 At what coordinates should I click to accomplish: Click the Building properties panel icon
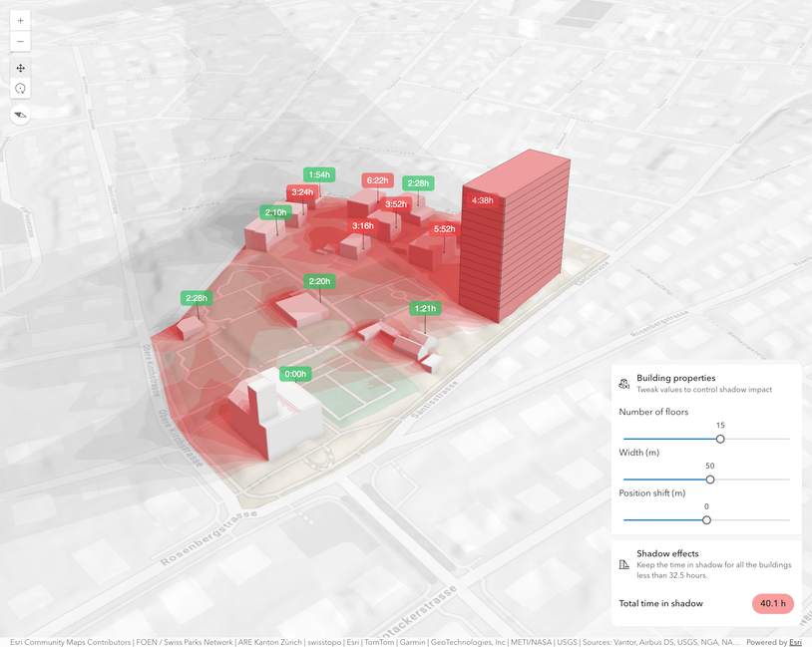pyautogui.click(x=623, y=384)
